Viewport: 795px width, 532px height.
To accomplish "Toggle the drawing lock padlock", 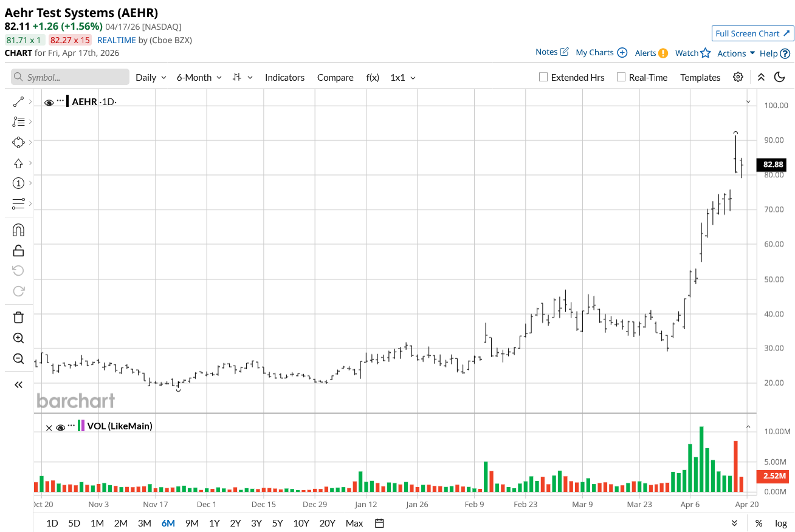I will (18, 250).
